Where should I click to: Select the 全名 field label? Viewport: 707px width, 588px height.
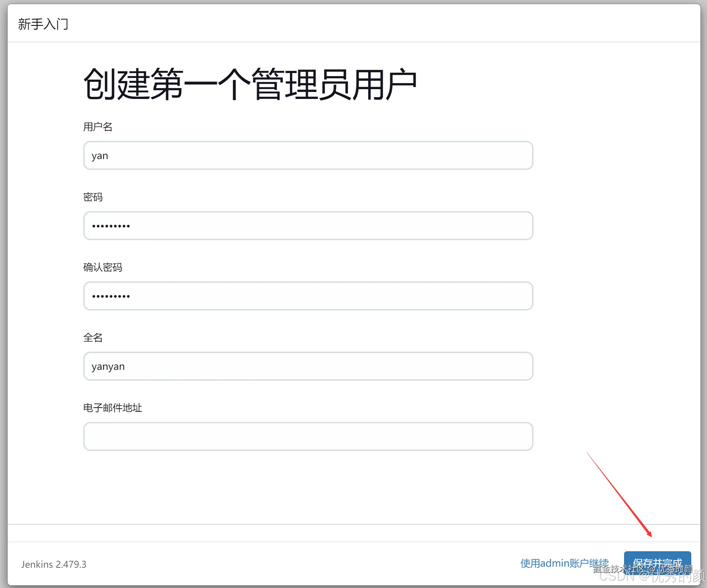tap(93, 338)
